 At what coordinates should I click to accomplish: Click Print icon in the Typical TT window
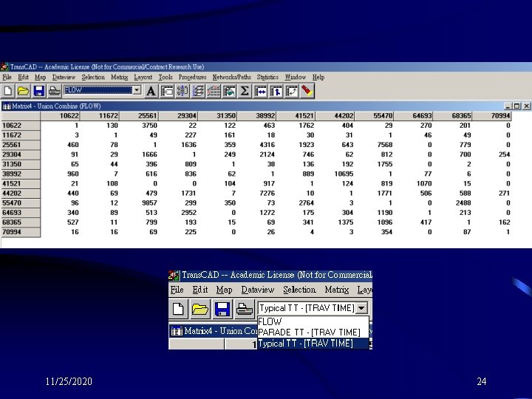point(244,309)
